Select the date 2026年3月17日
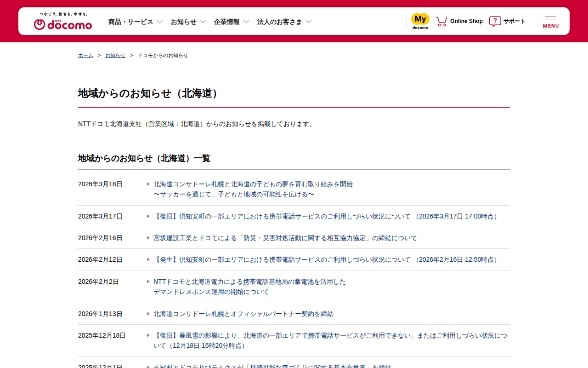The height and width of the screenshot is (368, 588). [x=100, y=216]
